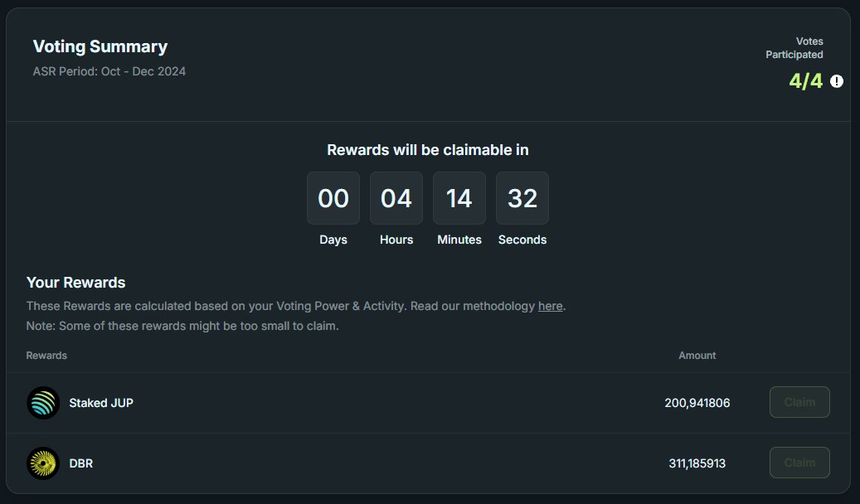Image resolution: width=860 pixels, height=504 pixels.
Task: Click the 'Votes Participated' label
Action: (794, 48)
